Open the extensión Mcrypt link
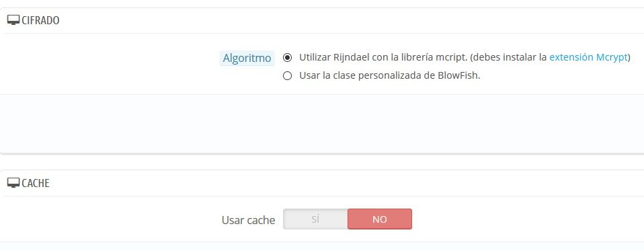 coord(588,57)
